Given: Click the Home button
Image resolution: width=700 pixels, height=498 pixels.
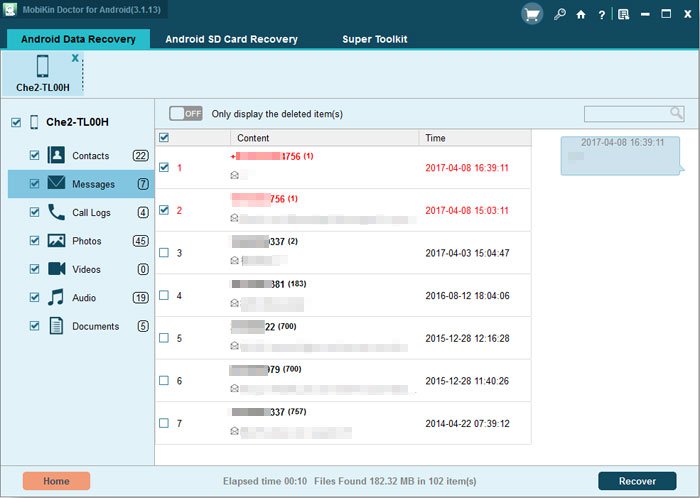Looking at the screenshot, I should point(56,481).
